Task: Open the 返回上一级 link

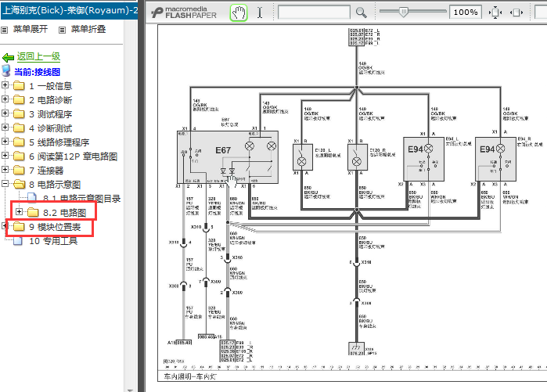Action: click(x=38, y=56)
